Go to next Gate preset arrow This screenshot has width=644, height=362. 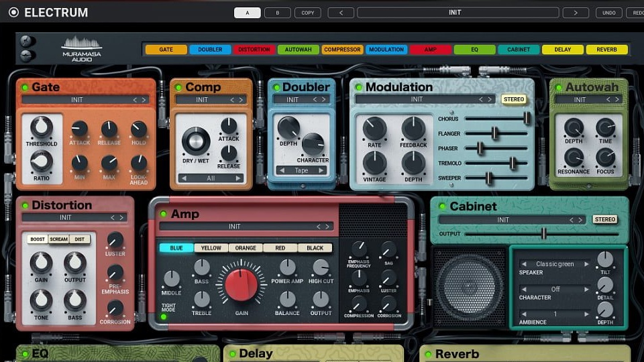(x=144, y=100)
